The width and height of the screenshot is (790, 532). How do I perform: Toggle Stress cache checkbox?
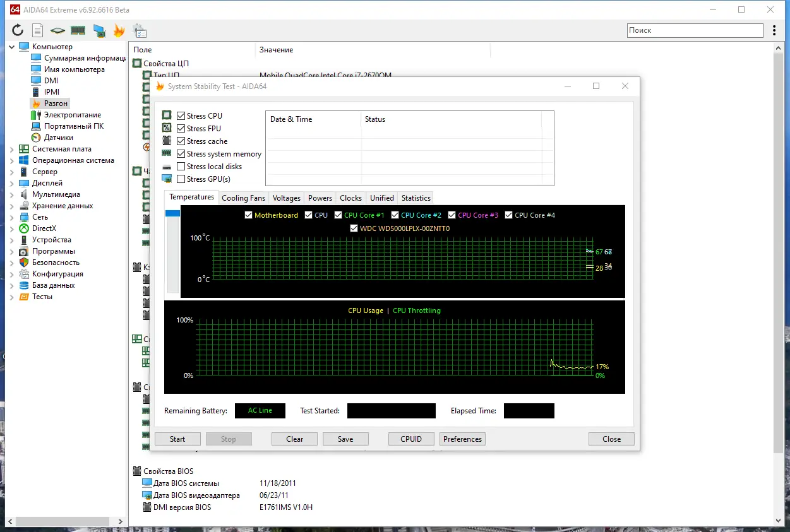pos(181,141)
